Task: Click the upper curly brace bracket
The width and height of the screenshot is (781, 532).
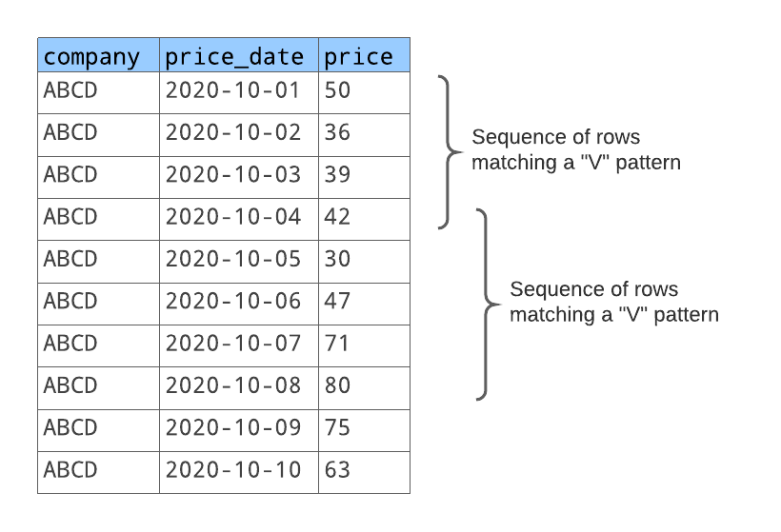Action: pyautogui.click(x=448, y=152)
